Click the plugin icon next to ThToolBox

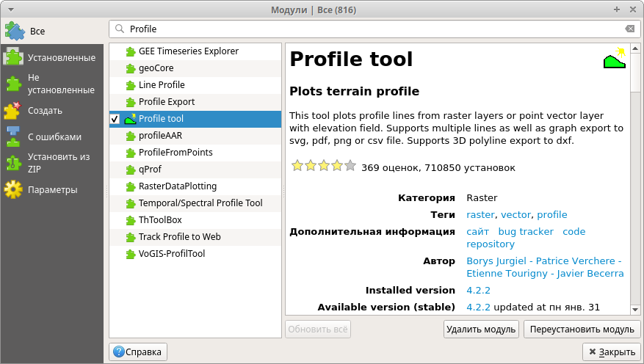click(x=131, y=220)
